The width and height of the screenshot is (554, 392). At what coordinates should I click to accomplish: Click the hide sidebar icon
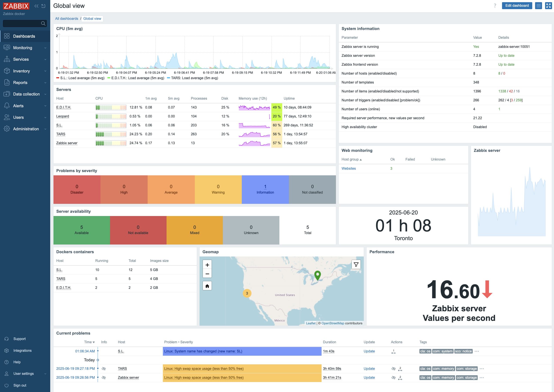(43, 6)
